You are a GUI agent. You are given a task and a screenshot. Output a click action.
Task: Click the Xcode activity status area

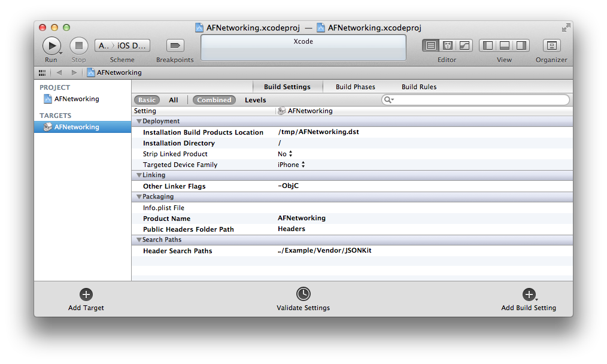(303, 48)
